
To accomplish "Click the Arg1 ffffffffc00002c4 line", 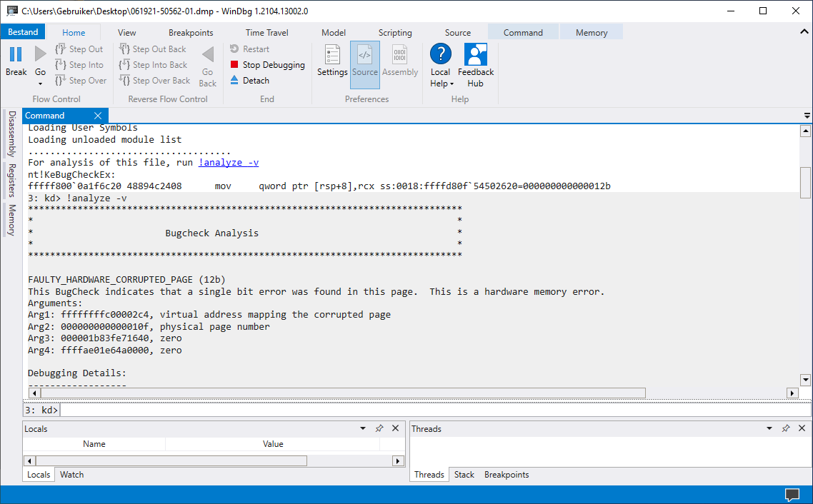I will [x=209, y=314].
